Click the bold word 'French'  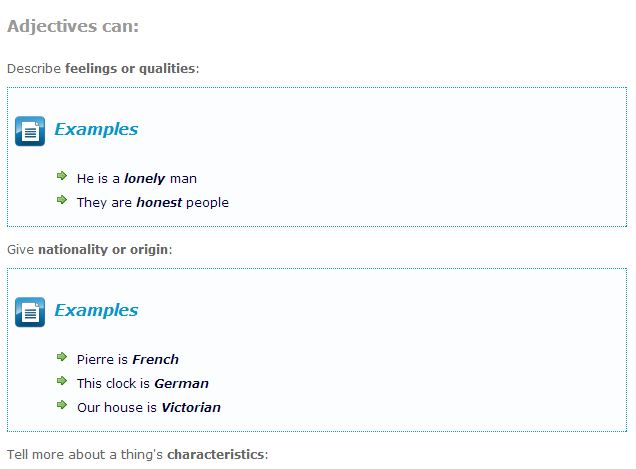coord(155,360)
